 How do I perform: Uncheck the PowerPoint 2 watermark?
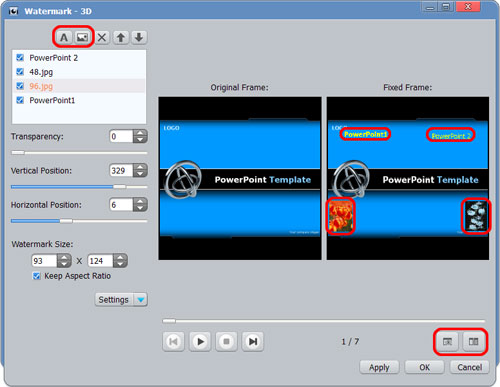[20, 58]
